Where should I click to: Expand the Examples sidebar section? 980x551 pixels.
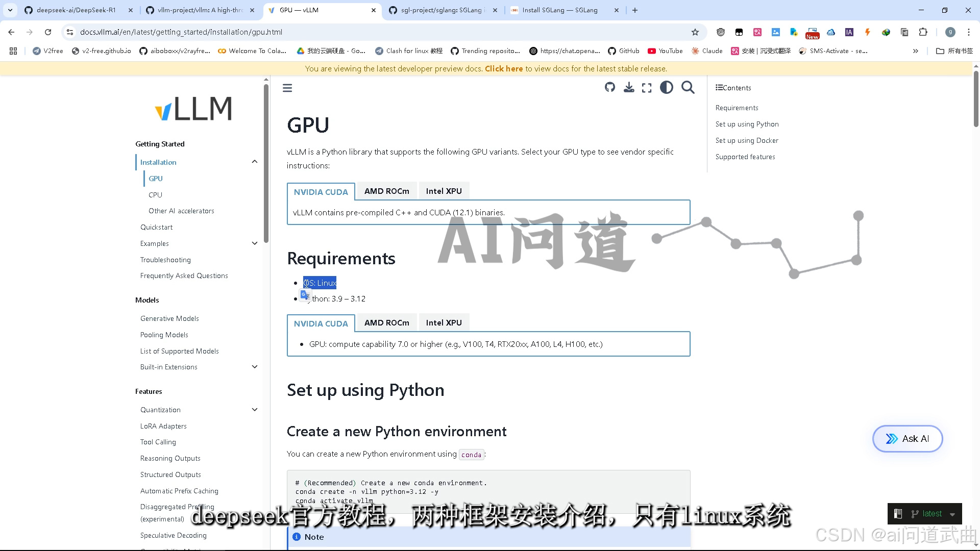click(254, 243)
